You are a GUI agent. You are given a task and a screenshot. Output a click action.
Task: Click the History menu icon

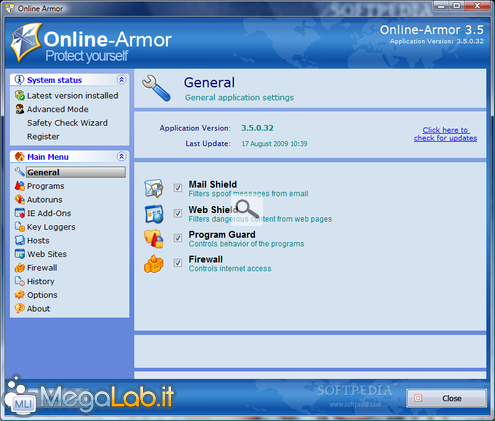point(20,281)
